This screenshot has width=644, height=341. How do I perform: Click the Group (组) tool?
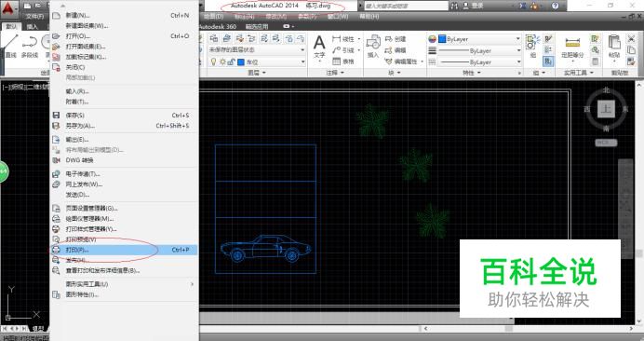coord(532,46)
